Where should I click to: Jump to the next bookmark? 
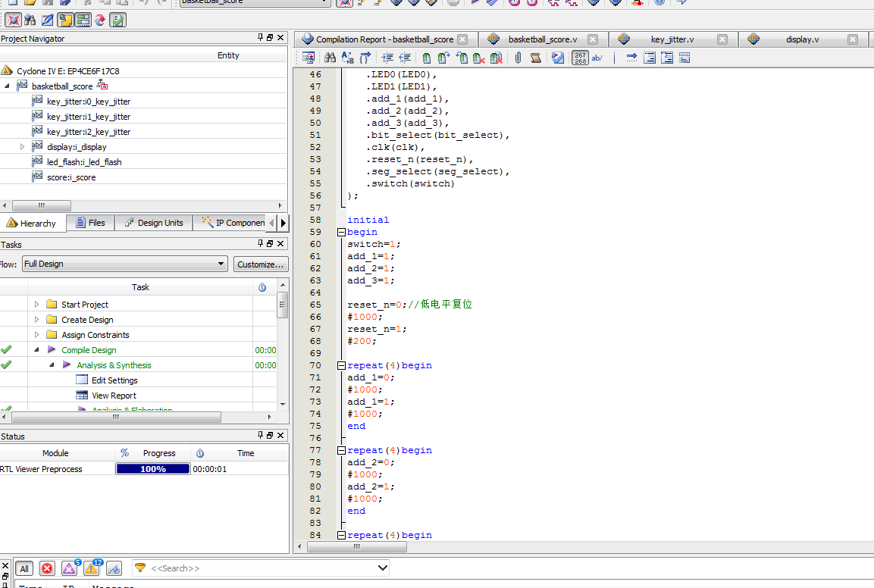[443, 58]
